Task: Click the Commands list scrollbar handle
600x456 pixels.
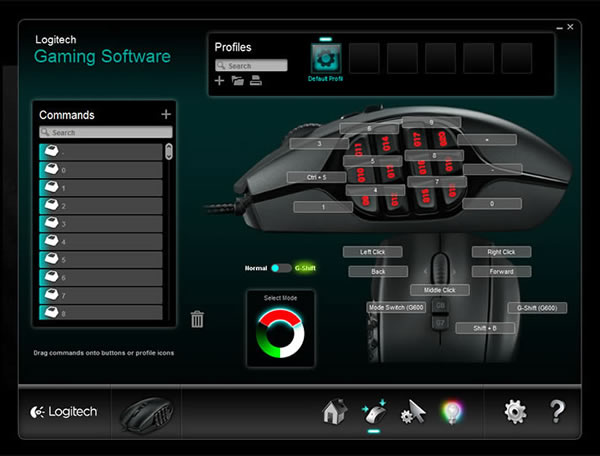Action: (168, 151)
